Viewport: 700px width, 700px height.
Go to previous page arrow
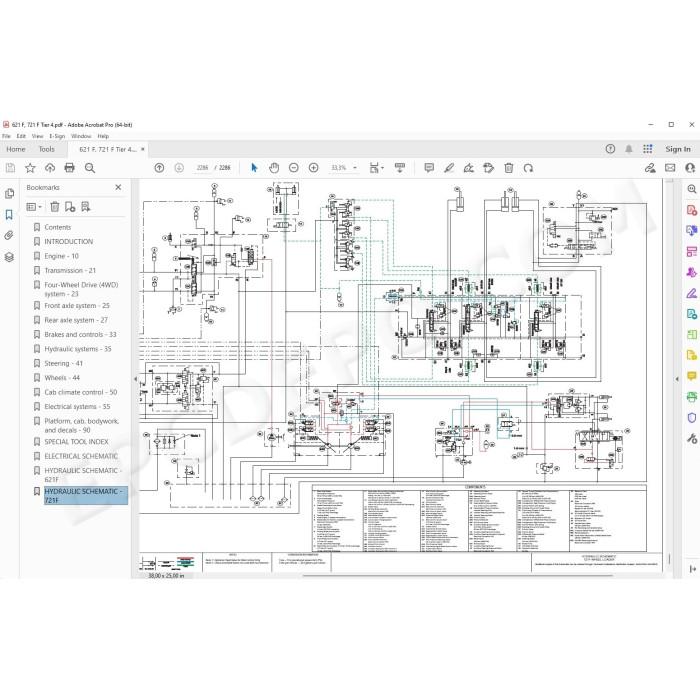159,168
